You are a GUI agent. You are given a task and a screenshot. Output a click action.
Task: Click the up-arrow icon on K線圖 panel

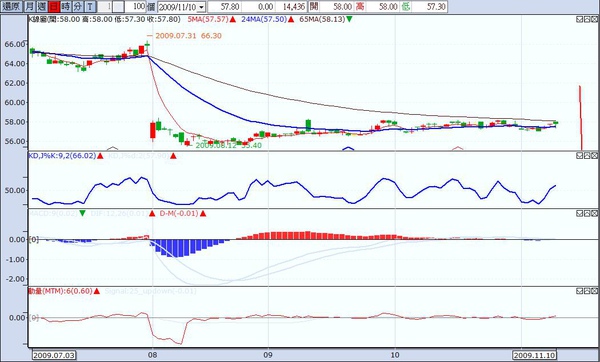point(587,19)
